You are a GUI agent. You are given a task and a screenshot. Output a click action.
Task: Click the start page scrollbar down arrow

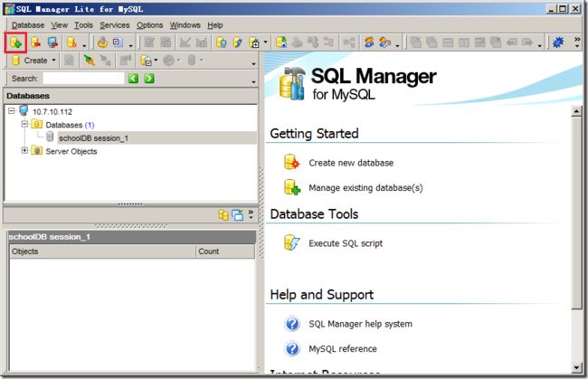pos(576,367)
